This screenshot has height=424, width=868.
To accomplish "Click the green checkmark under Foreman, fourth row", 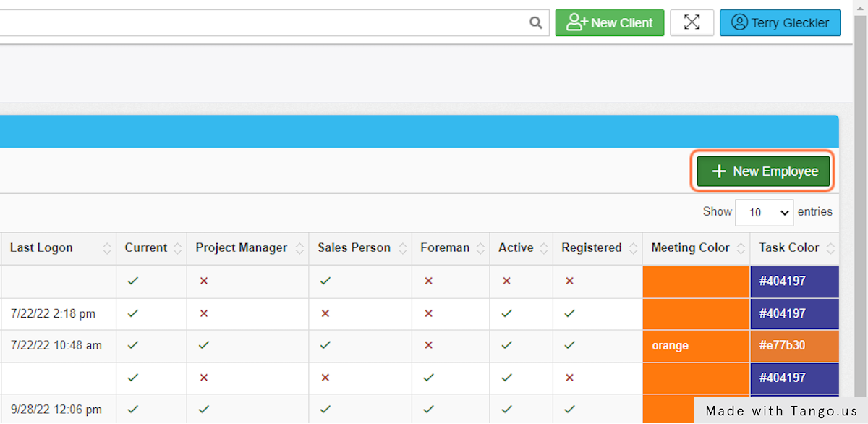I will point(428,378).
